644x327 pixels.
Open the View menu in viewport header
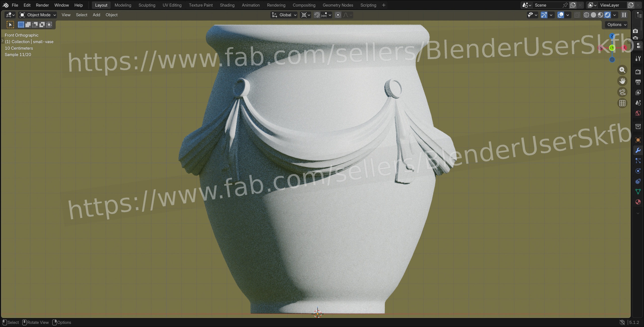(66, 15)
